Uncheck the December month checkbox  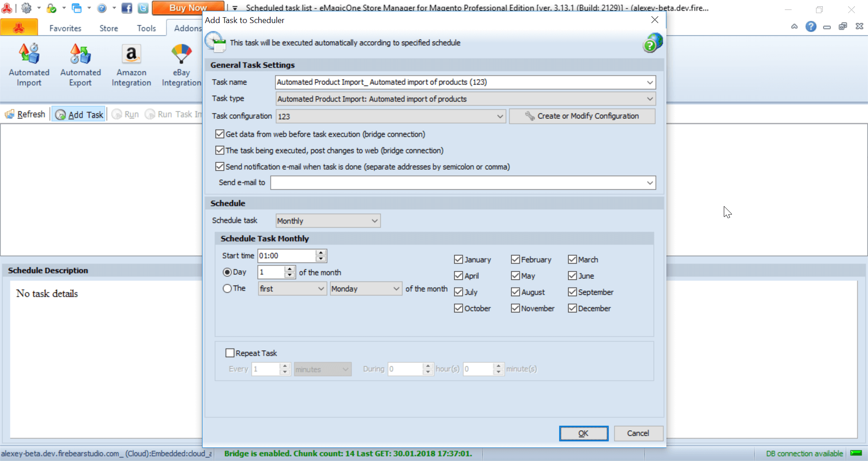572,308
